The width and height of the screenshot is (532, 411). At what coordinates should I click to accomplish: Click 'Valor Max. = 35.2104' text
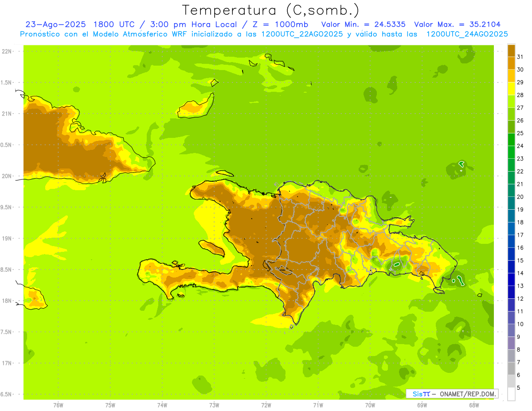point(457,24)
